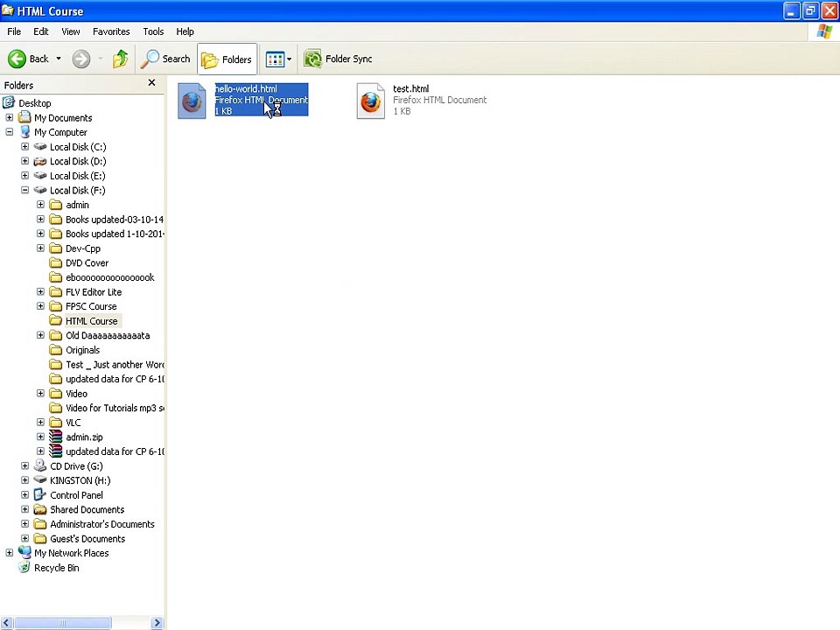Click the Windows flag logo icon
The width and height of the screenshot is (840, 630).
(x=824, y=31)
